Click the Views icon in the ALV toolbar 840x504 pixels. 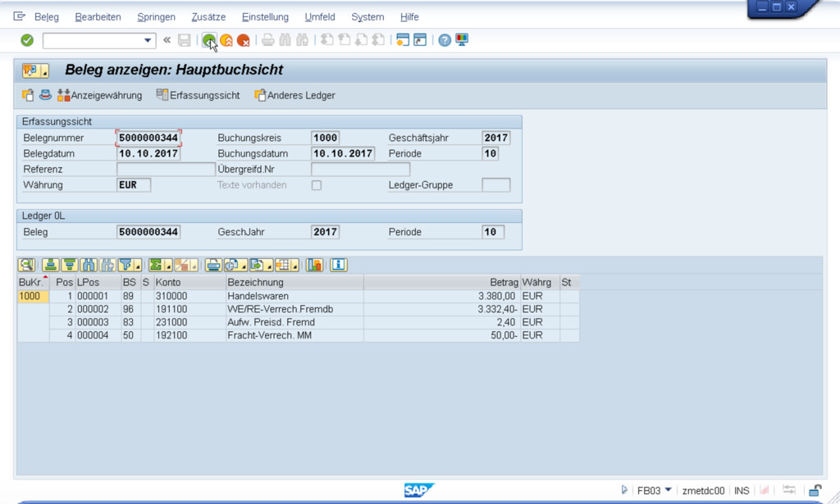(x=231, y=265)
